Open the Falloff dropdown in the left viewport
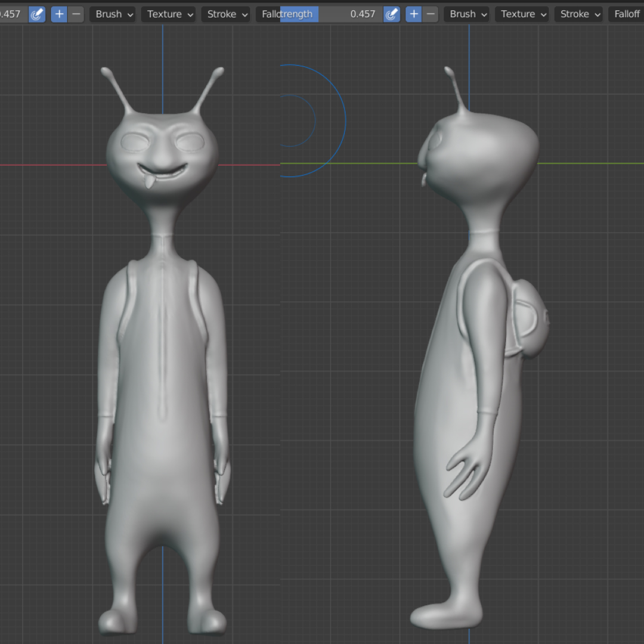 coord(268,14)
